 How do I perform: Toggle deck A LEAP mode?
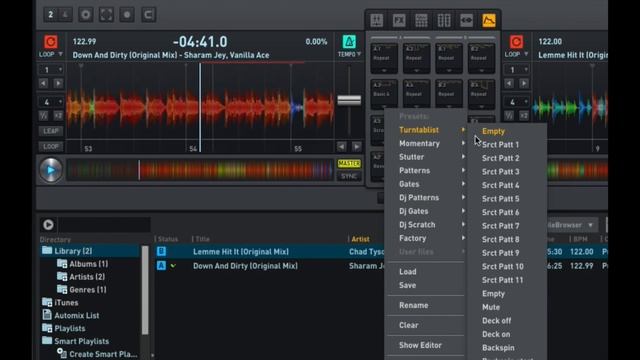51,131
